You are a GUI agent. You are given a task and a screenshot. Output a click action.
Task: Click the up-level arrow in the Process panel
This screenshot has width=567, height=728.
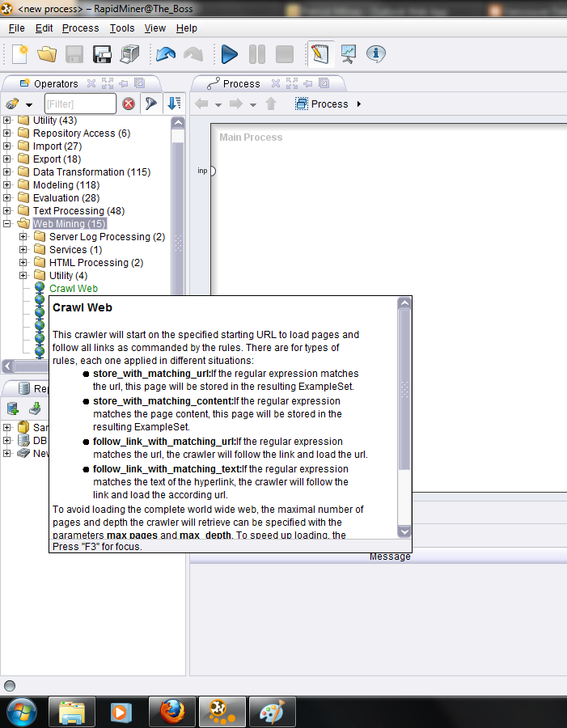tap(271, 104)
